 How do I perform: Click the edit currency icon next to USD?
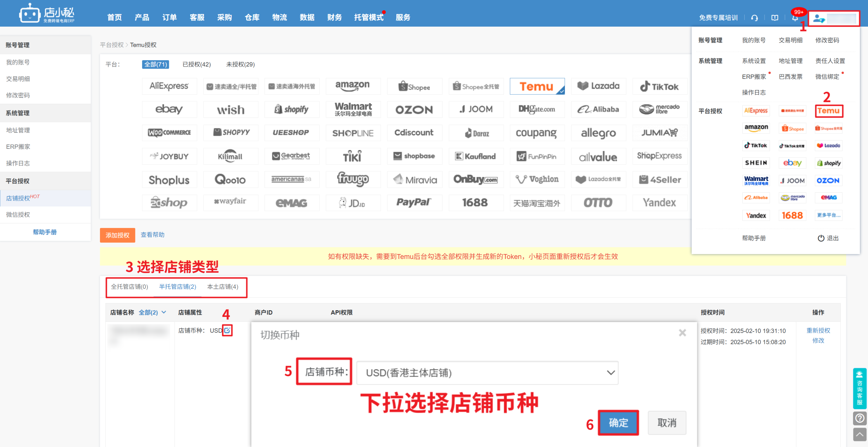tap(227, 330)
